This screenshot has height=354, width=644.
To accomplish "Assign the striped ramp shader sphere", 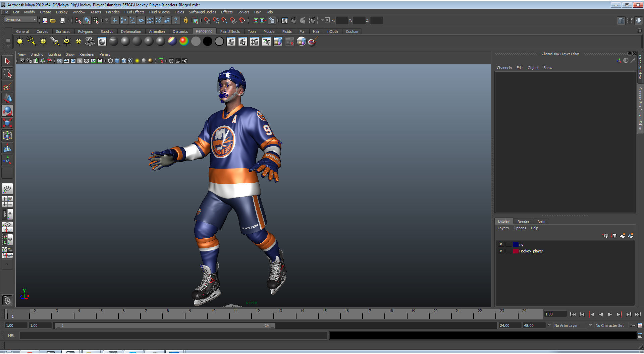I will tap(172, 41).
